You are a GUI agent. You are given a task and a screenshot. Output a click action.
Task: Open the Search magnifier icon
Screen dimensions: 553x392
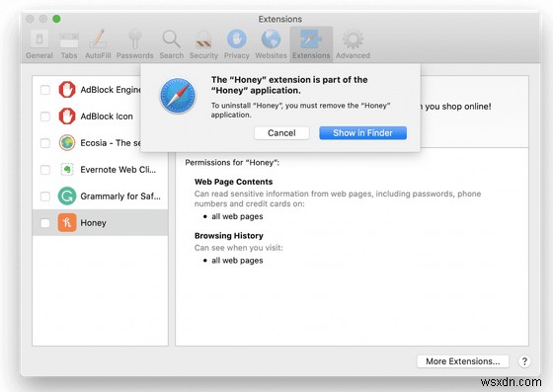click(172, 39)
